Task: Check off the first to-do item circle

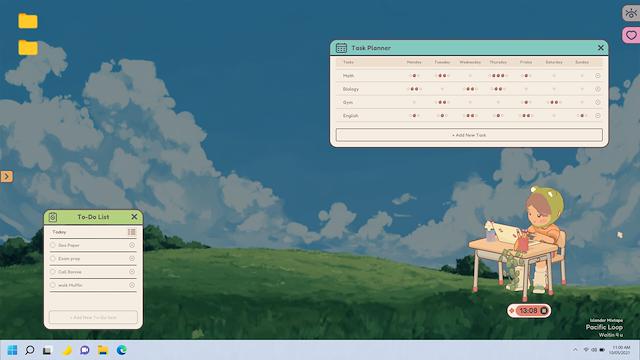Action: click(53, 245)
